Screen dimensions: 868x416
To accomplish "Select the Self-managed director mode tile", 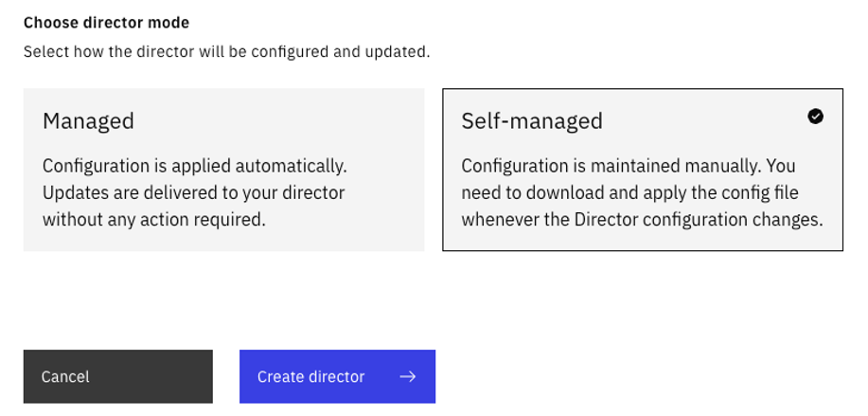I will tap(643, 170).
